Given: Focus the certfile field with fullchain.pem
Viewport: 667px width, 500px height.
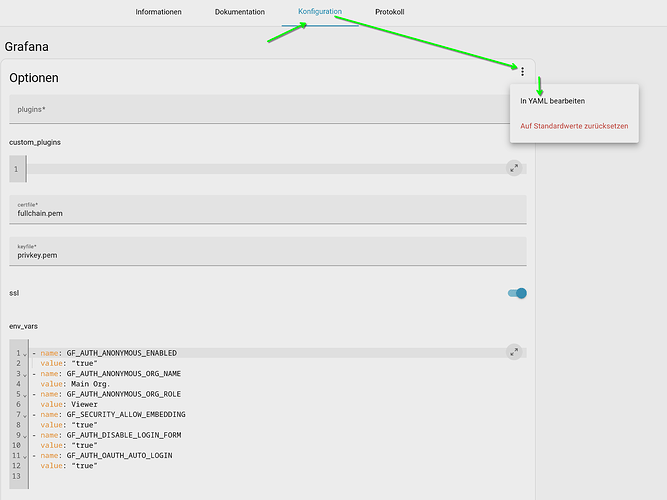Looking at the screenshot, I should 268,209.
